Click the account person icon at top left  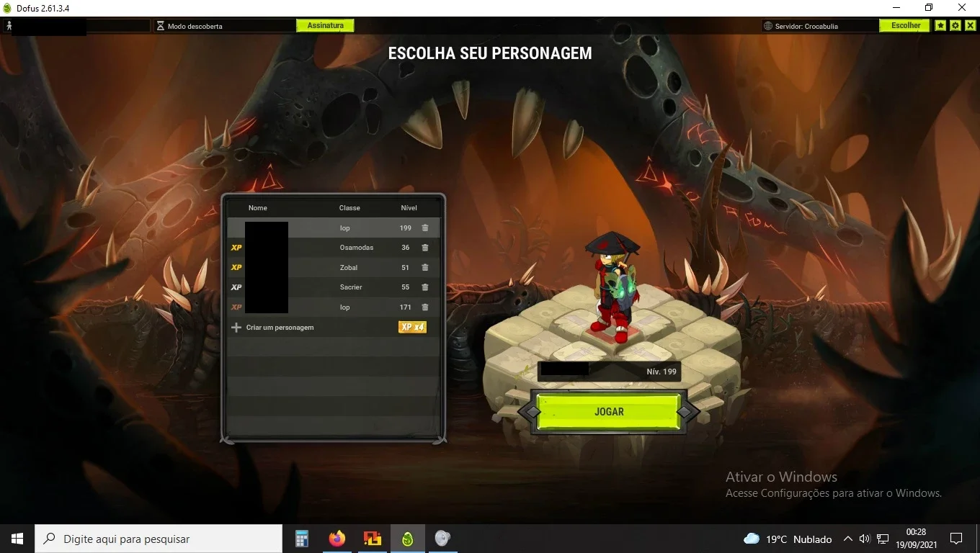[x=9, y=25]
